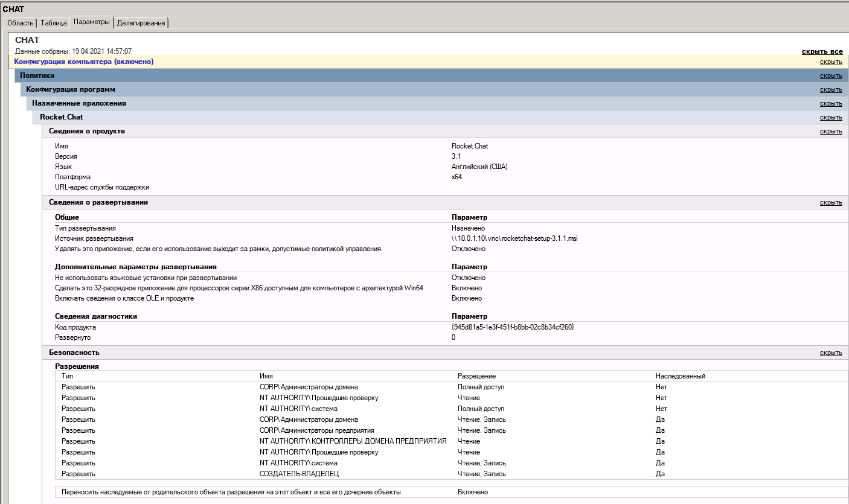Select the Параметры tab

click(x=92, y=22)
